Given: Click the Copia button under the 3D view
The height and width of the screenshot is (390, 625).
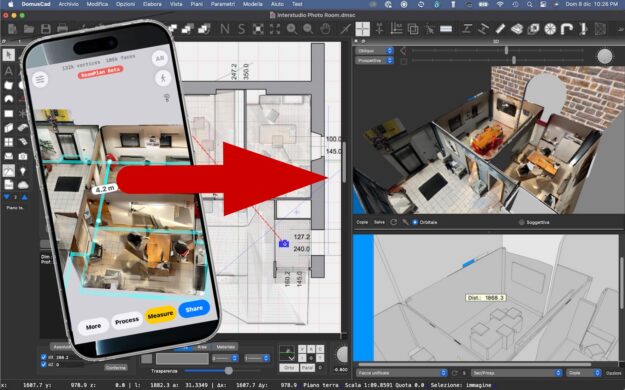Looking at the screenshot, I should tap(362, 222).
